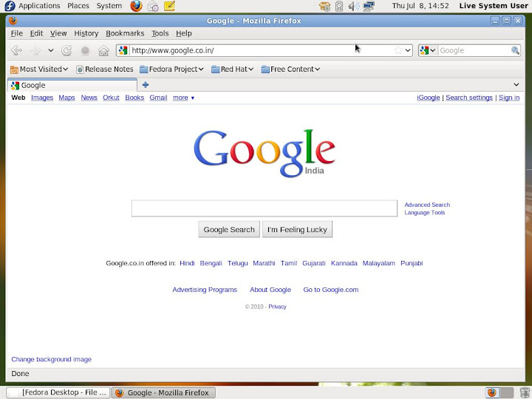This screenshot has height=399, width=532.
Task: Click the Forward arrow navigation button
Action: [35, 50]
